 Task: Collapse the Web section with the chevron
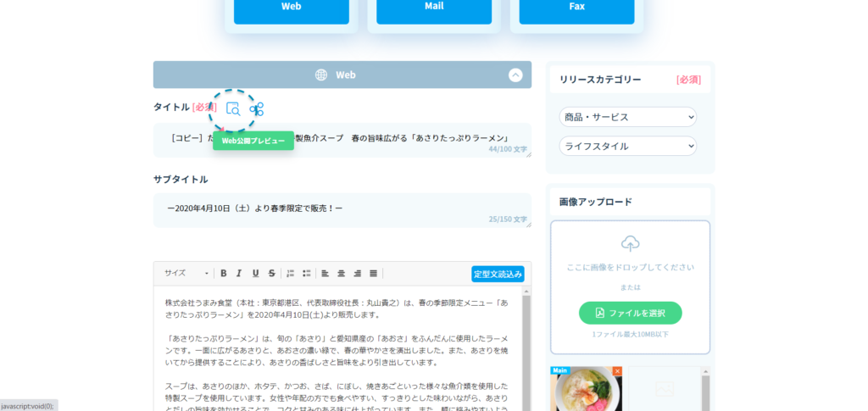click(x=515, y=75)
